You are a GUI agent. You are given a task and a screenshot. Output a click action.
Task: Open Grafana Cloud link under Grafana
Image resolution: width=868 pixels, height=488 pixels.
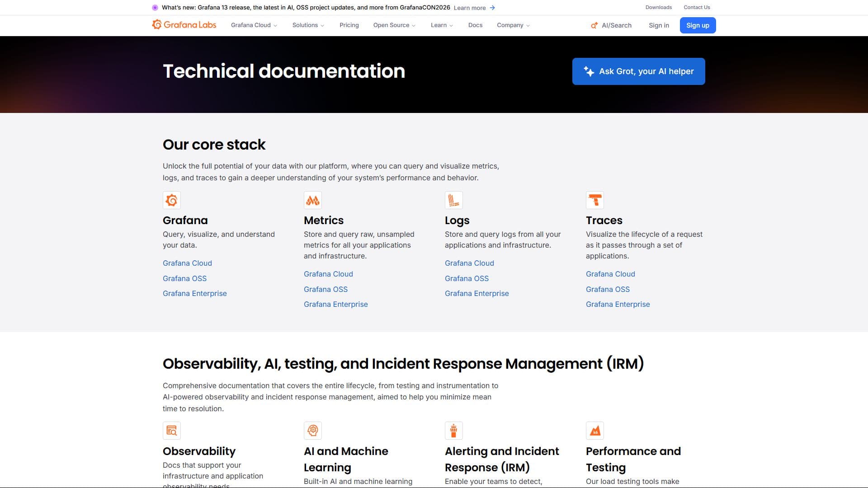pos(187,263)
